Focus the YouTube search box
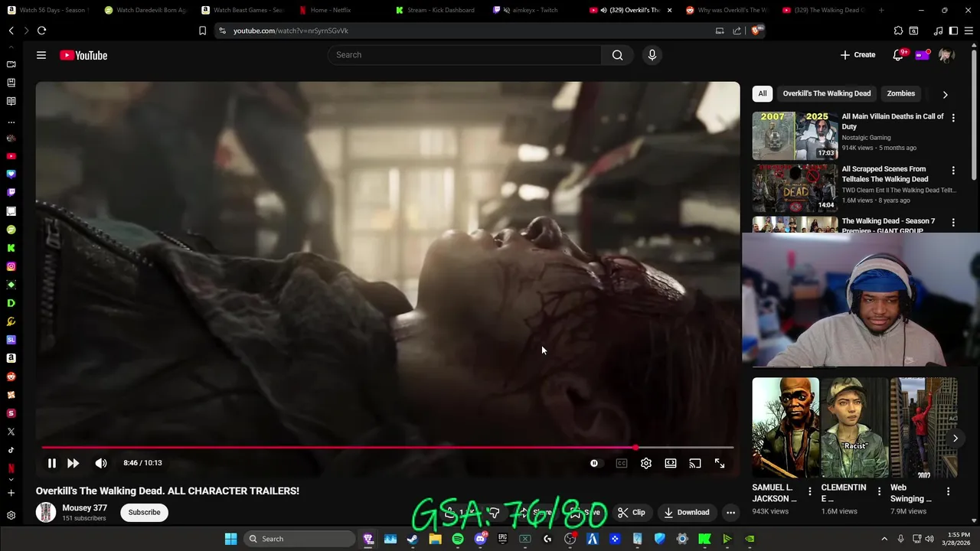The width and height of the screenshot is (980, 551). [465, 55]
